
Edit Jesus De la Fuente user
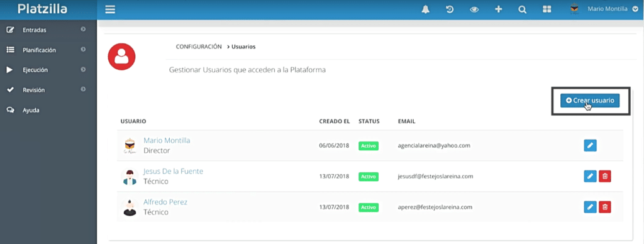pyautogui.click(x=590, y=176)
